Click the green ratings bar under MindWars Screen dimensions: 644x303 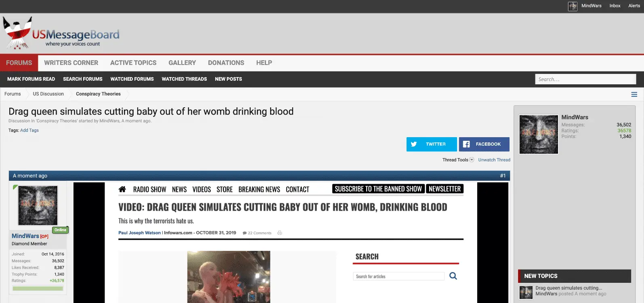38,288
